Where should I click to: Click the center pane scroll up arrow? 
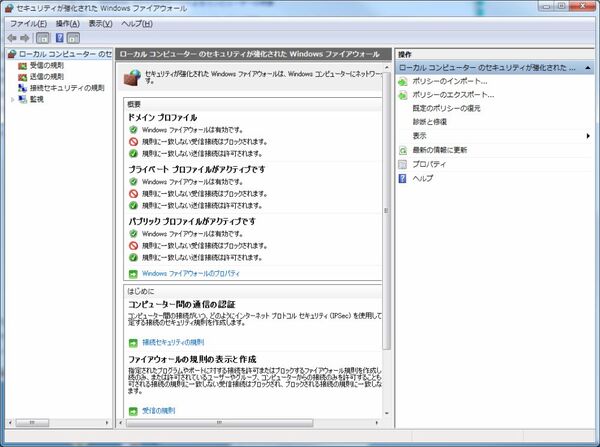(x=386, y=67)
